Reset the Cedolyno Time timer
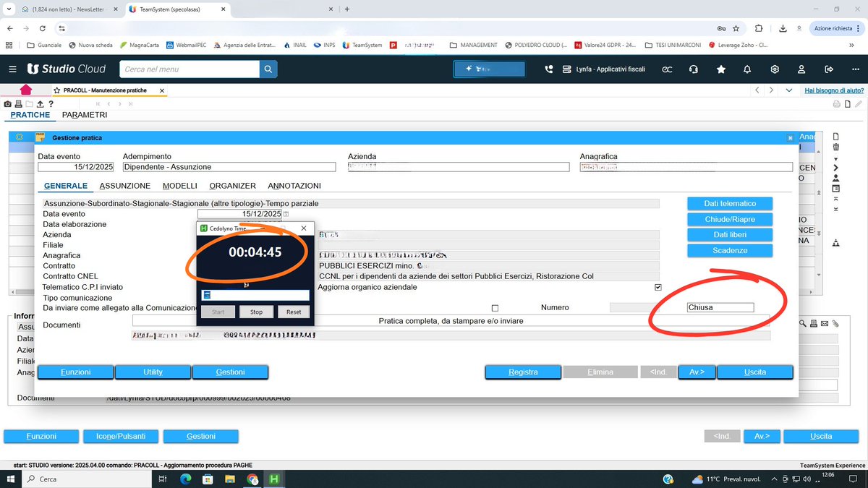 (x=293, y=312)
